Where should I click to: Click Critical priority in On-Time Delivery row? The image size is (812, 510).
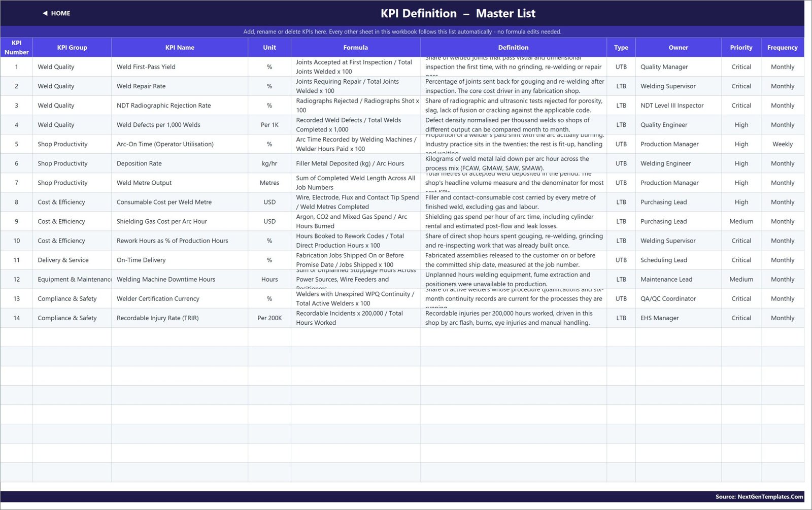tap(741, 260)
